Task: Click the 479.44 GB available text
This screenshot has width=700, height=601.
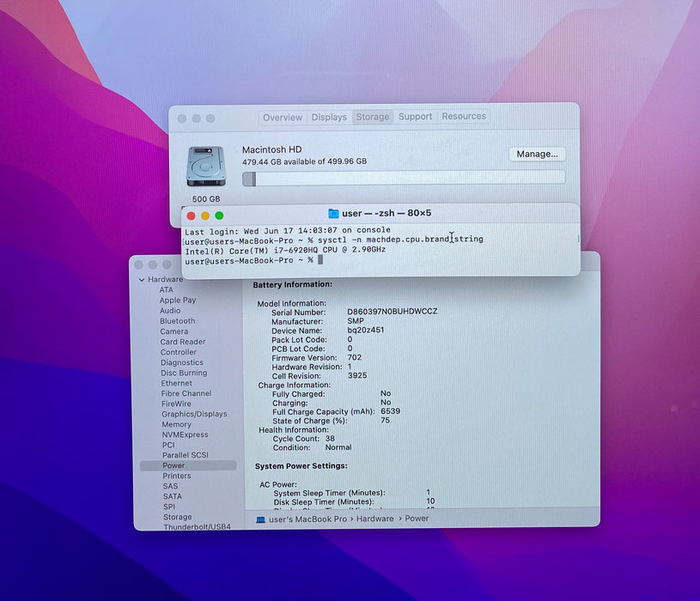Action: pyautogui.click(x=304, y=161)
